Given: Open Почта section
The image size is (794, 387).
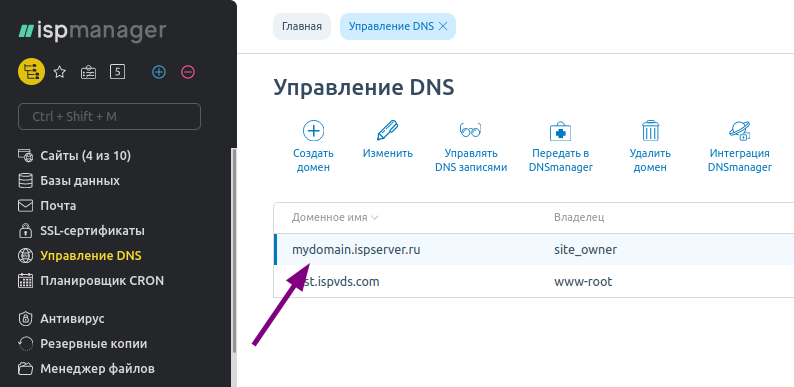Looking at the screenshot, I should [58, 206].
